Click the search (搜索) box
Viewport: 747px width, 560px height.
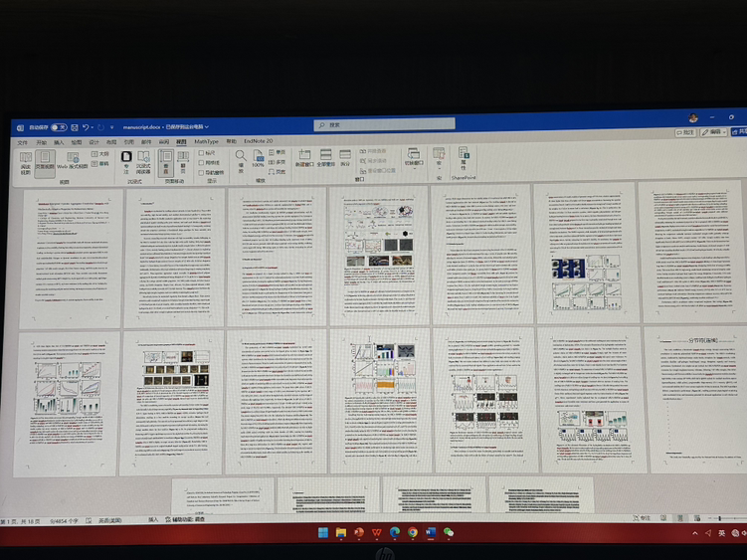[384, 124]
